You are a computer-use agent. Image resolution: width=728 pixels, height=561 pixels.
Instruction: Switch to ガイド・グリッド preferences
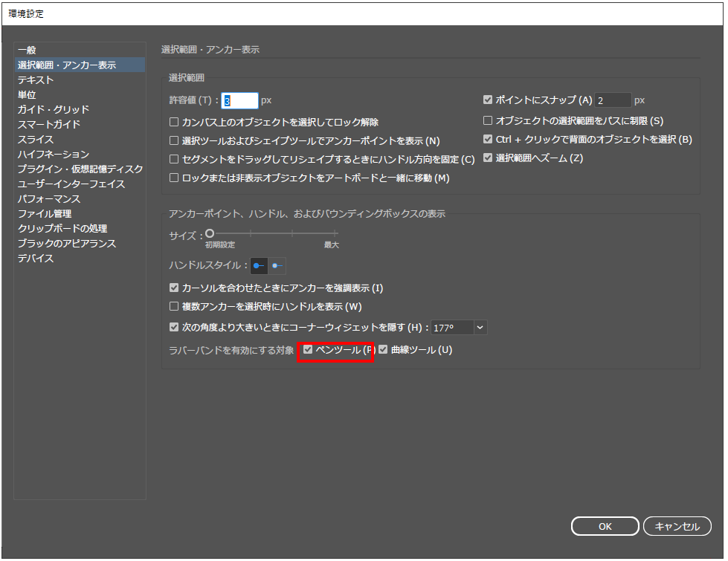tap(54, 110)
